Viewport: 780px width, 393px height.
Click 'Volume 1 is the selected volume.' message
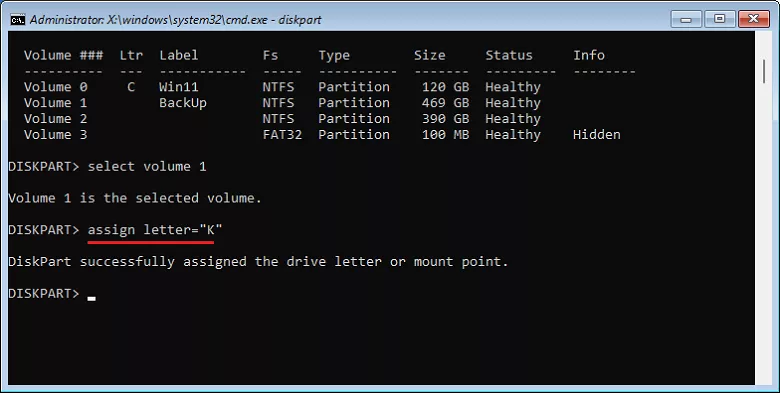[x=135, y=198]
